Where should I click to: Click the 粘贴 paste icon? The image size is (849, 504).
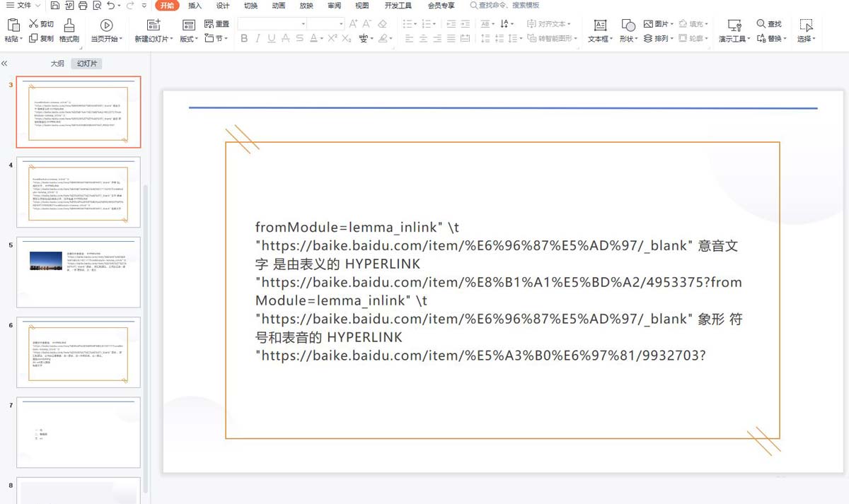click(x=13, y=25)
